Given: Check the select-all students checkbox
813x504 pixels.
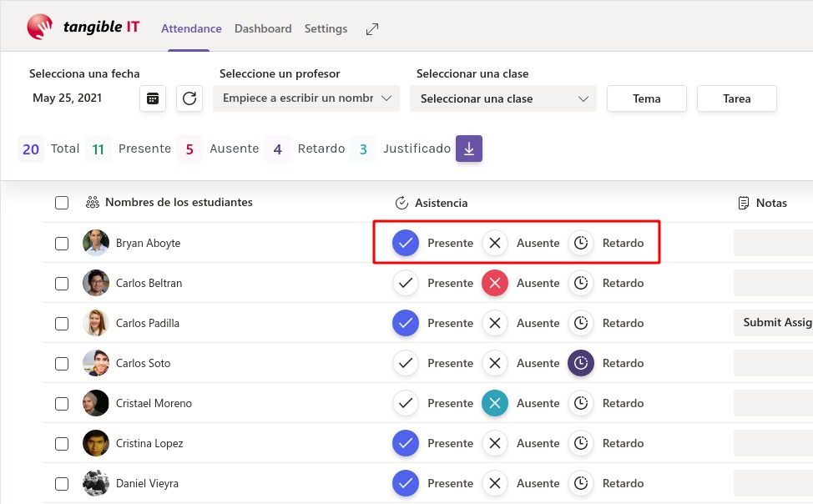Looking at the screenshot, I should tap(62, 202).
